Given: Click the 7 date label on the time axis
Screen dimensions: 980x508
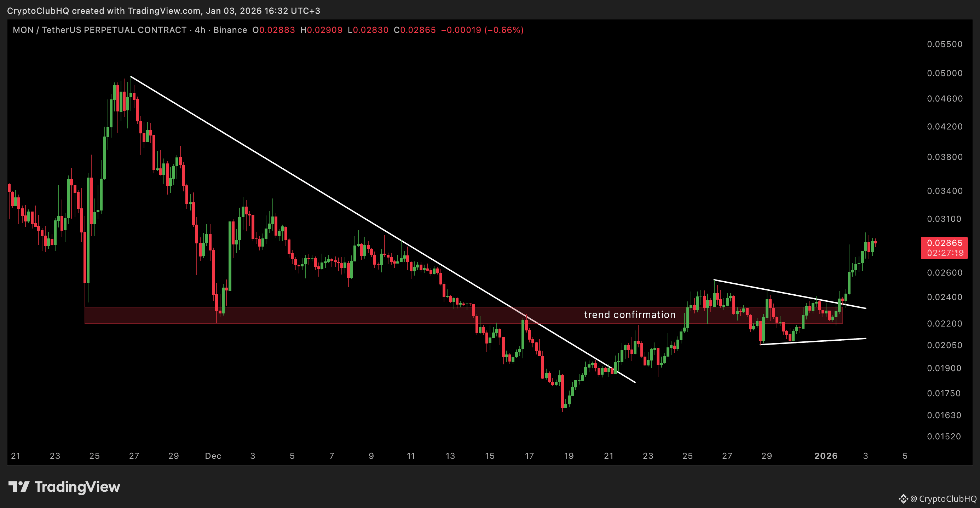Looking at the screenshot, I should [332, 456].
